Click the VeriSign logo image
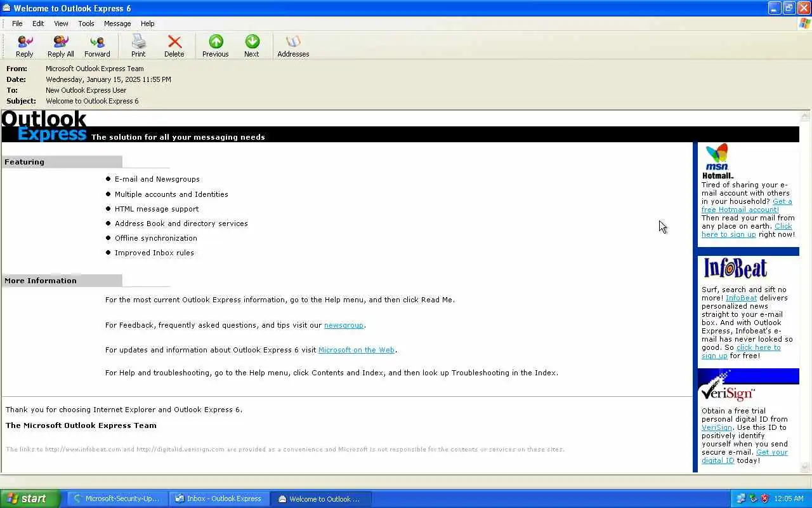The image size is (812, 508). tap(727, 388)
